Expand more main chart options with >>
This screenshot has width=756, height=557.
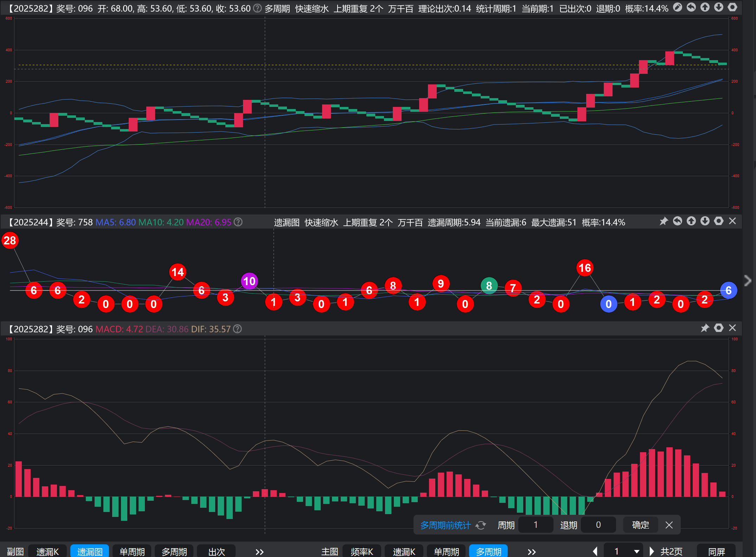click(532, 551)
